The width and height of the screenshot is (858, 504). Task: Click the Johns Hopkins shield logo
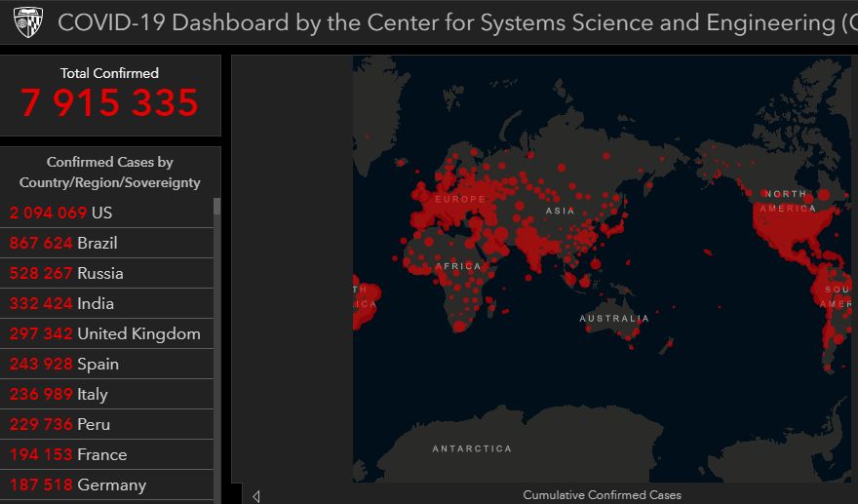click(28, 22)
